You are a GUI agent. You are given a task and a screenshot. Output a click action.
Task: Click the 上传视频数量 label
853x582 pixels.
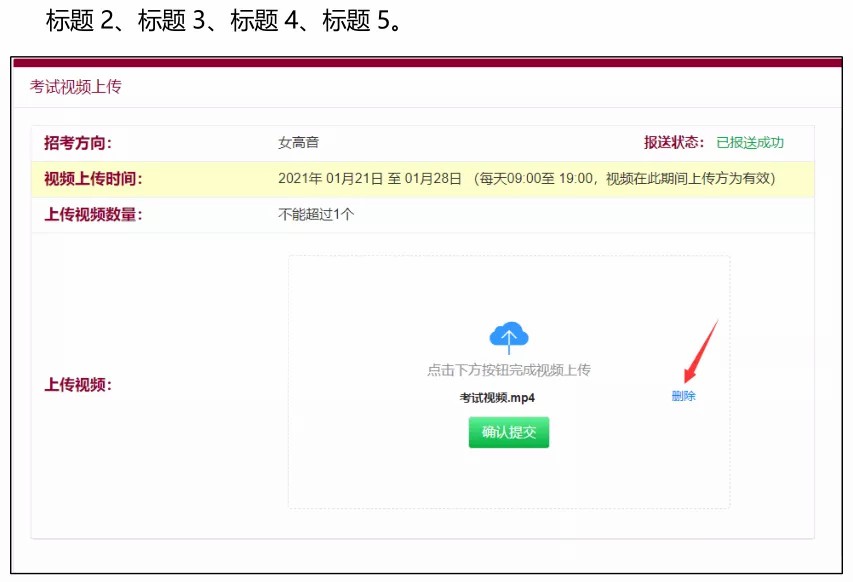[93, 214]
